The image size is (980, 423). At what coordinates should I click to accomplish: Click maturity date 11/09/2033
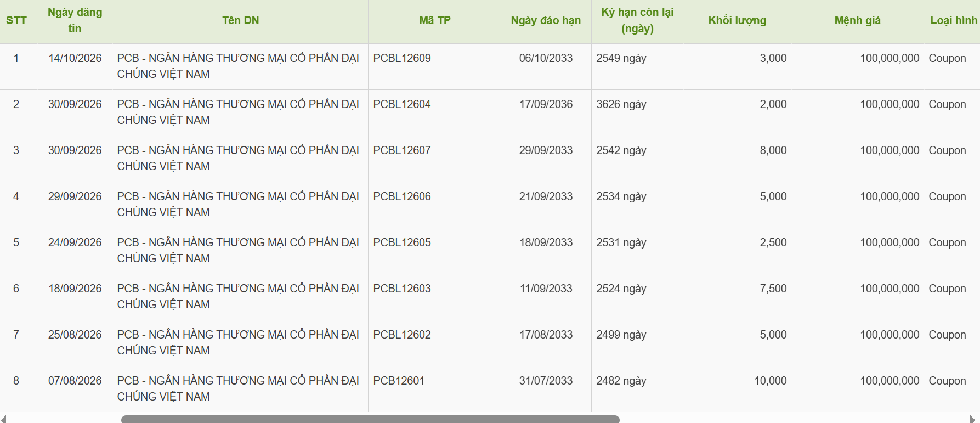[546, 289]
